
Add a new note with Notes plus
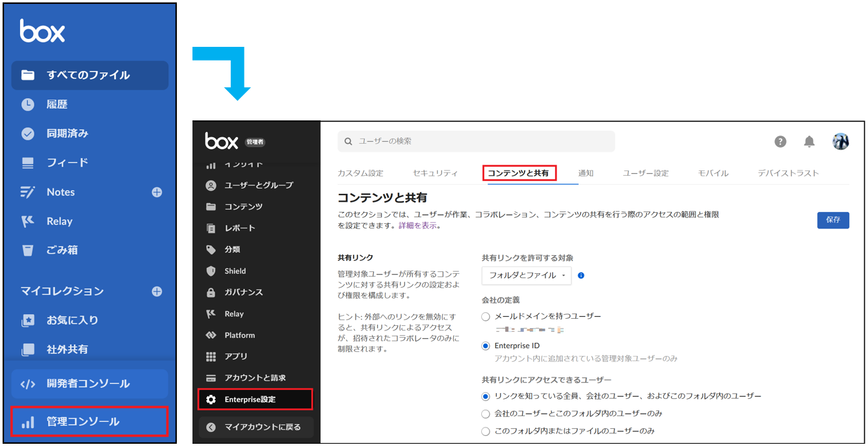pyautogui.click(x=157, y=192)
